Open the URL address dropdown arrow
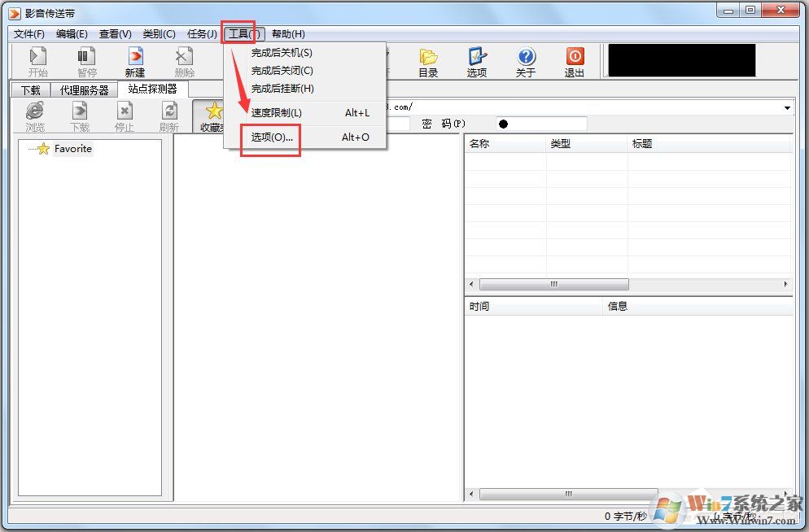The height and width of the screenshot is (532, 809). [786, 107]
